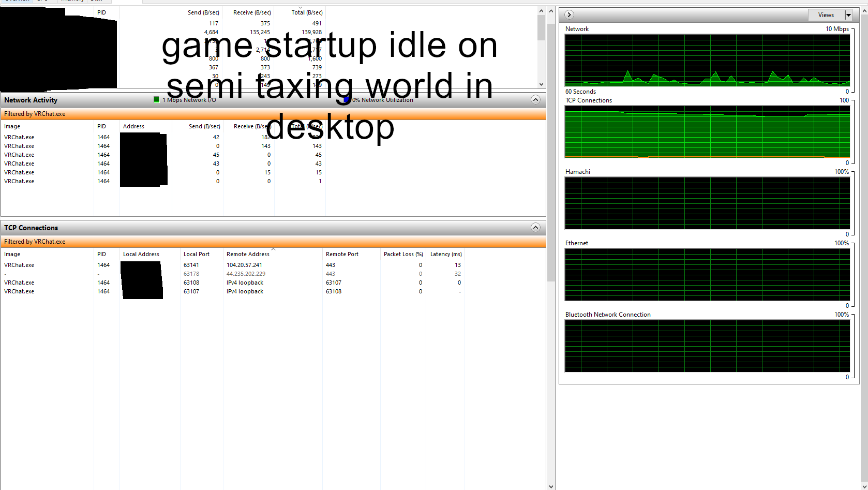Sort TCP Connections by Latency (ms) column
Image resolution: width=868 pixels, height=490 pixels.
445,254
